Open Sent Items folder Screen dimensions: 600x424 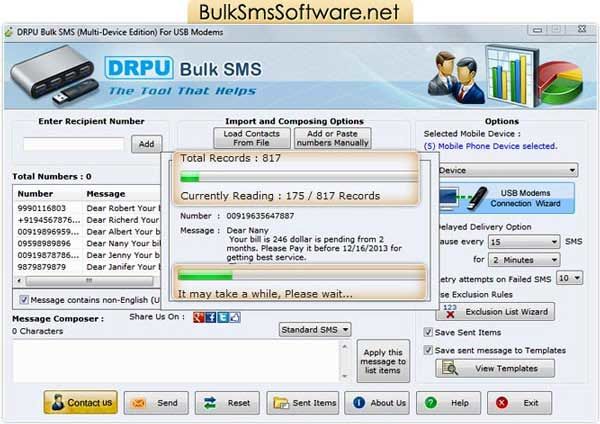pos(304,403)
